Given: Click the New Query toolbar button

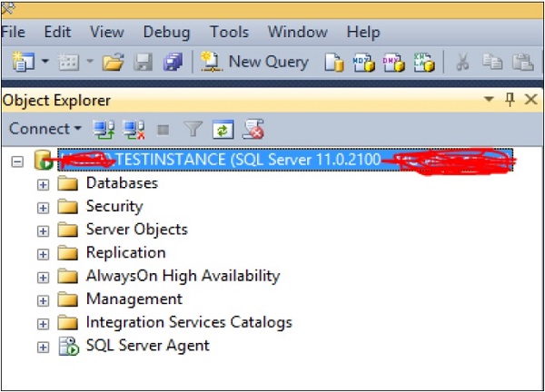Looking at the screenshot, I should pos(255,63).
